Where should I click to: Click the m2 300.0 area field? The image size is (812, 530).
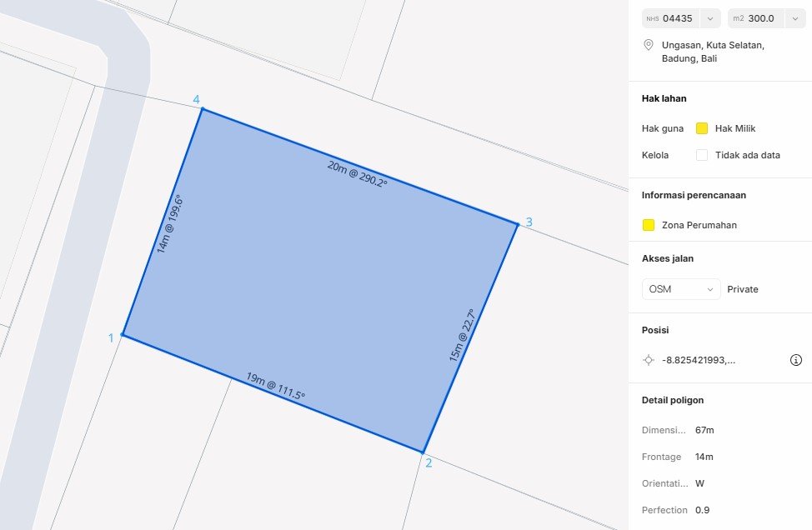click(x=761, y=18)
